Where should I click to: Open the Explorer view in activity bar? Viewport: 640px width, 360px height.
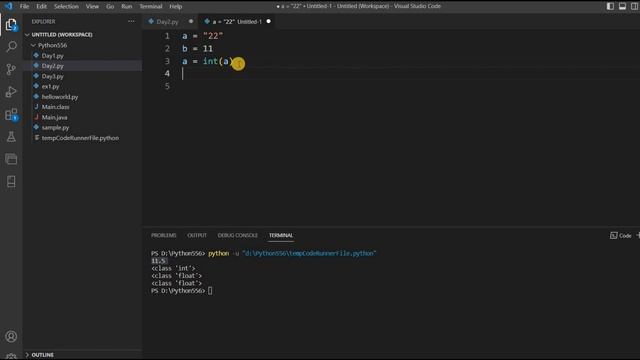[11, 25]
